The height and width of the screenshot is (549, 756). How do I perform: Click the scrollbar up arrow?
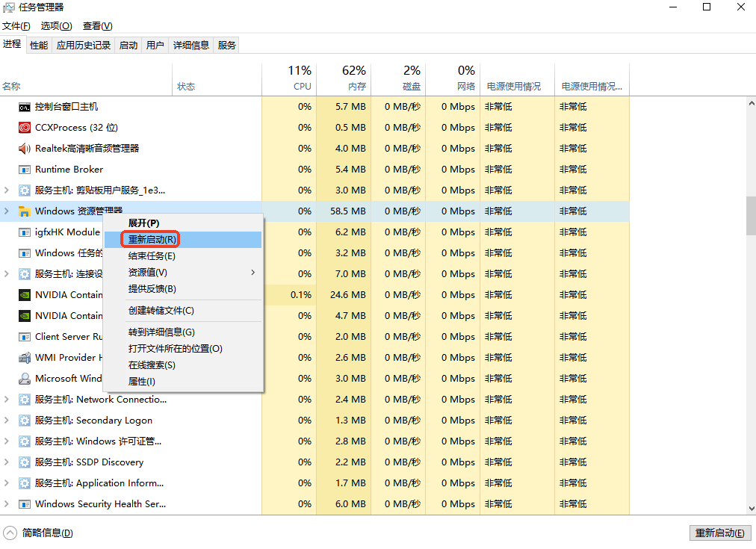(x=752, y=102)
